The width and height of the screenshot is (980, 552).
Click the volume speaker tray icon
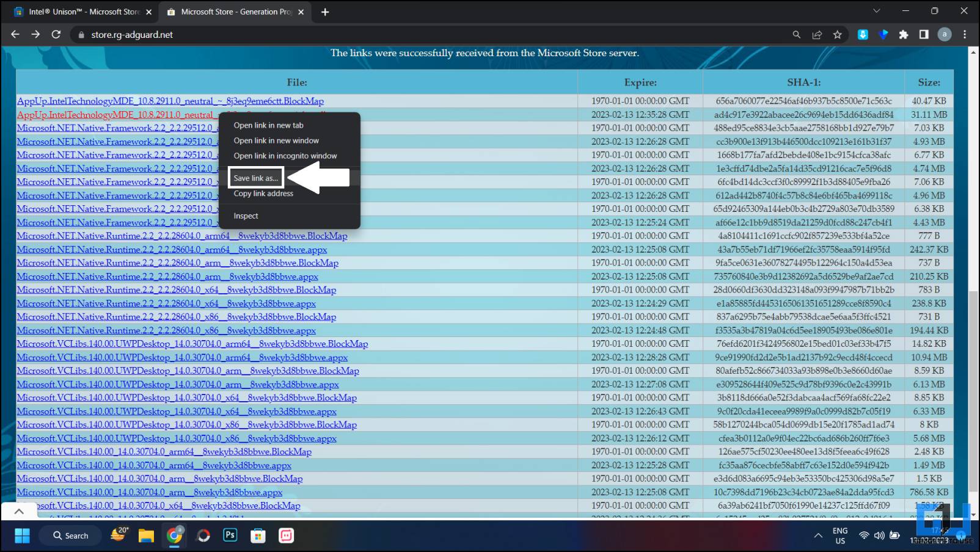(879, 536)
